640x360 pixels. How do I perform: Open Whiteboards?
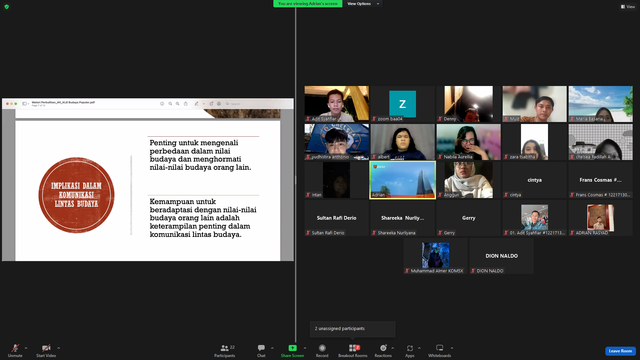[x=440, y=350]
